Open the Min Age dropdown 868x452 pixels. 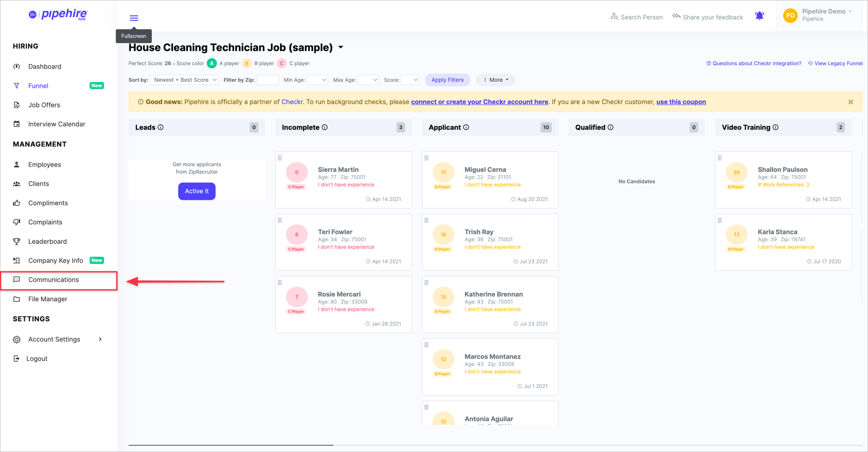tap(317, 80)
